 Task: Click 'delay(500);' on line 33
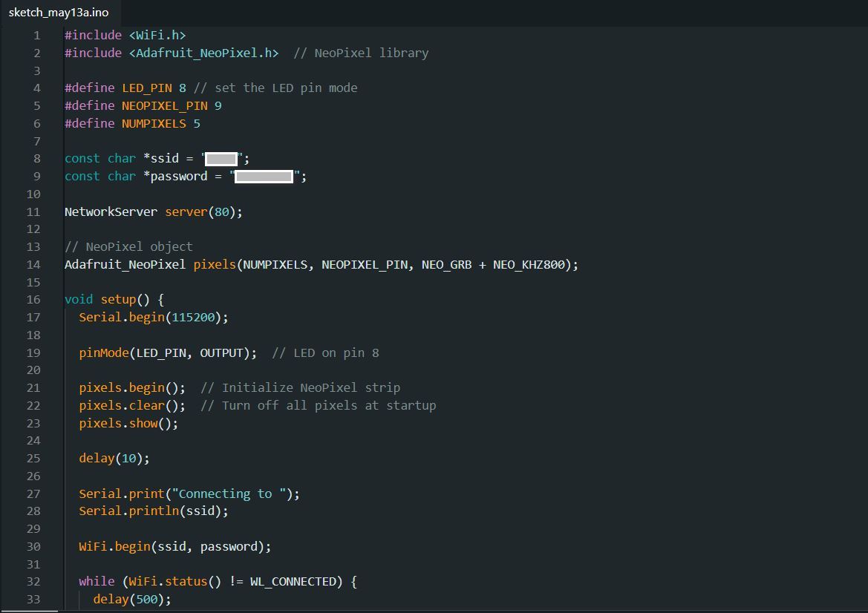pyautogui.click(x=132, y=599)
